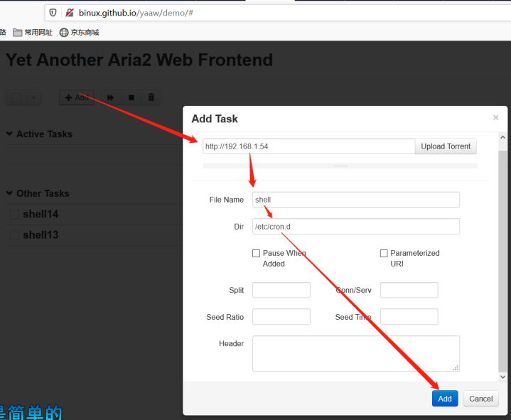Click the stop square icon
This screenshot has height=420, width=511.
(x=131, y=97)
